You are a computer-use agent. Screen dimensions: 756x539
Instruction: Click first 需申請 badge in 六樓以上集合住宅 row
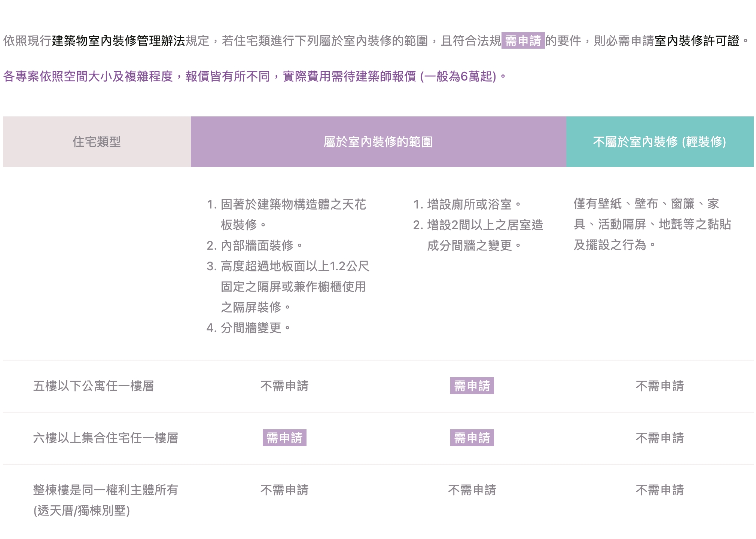(x=284, y=438)
